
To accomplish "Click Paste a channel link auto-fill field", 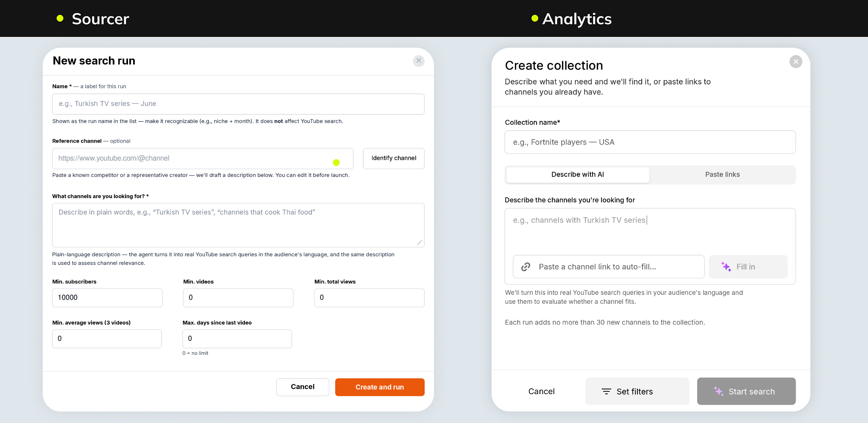I will click(x=609, y=267).
